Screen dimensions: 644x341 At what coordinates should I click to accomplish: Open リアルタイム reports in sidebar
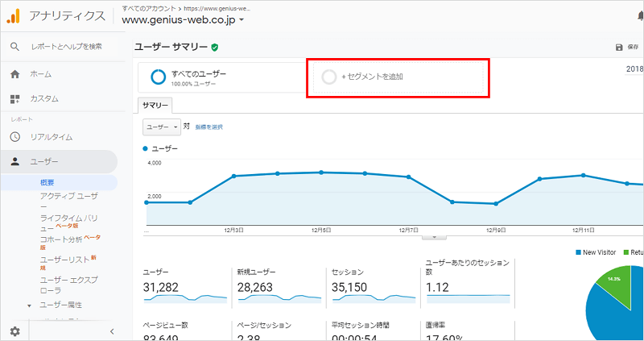tap(52, 137)
